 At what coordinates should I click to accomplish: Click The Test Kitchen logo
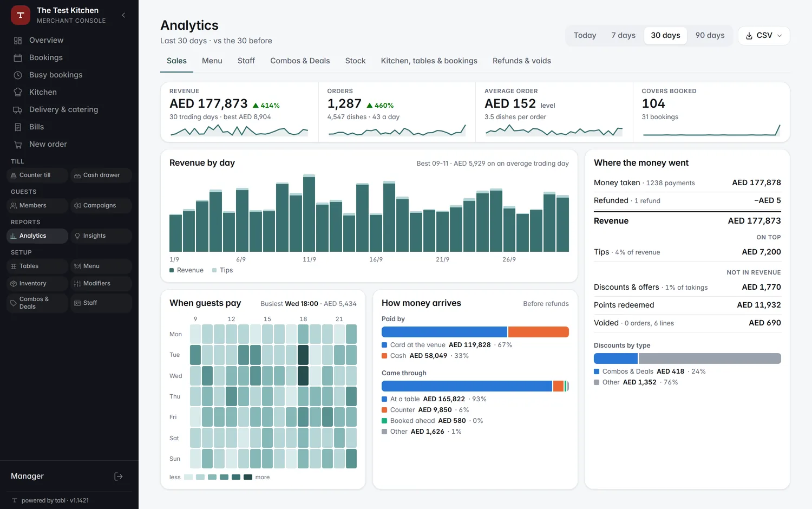[21, 15]
